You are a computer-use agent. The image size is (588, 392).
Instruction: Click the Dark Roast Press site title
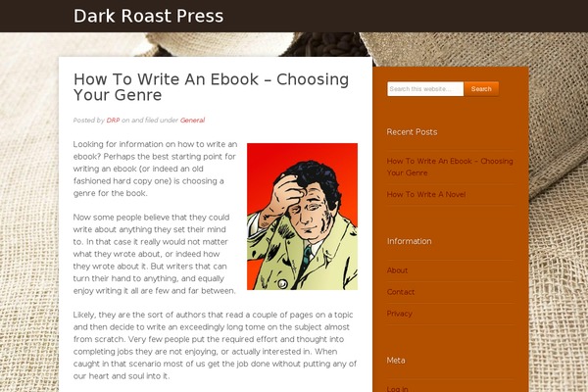point(149,16)
